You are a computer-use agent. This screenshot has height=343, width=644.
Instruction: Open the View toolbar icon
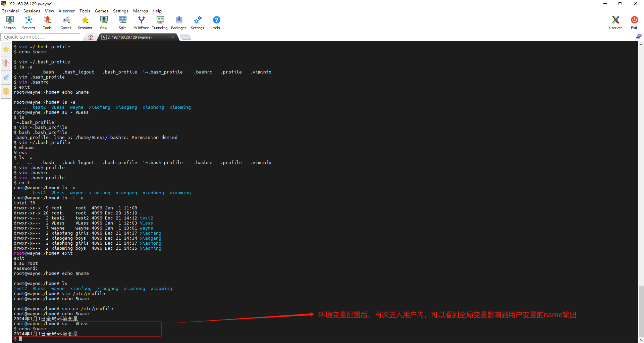104,23
